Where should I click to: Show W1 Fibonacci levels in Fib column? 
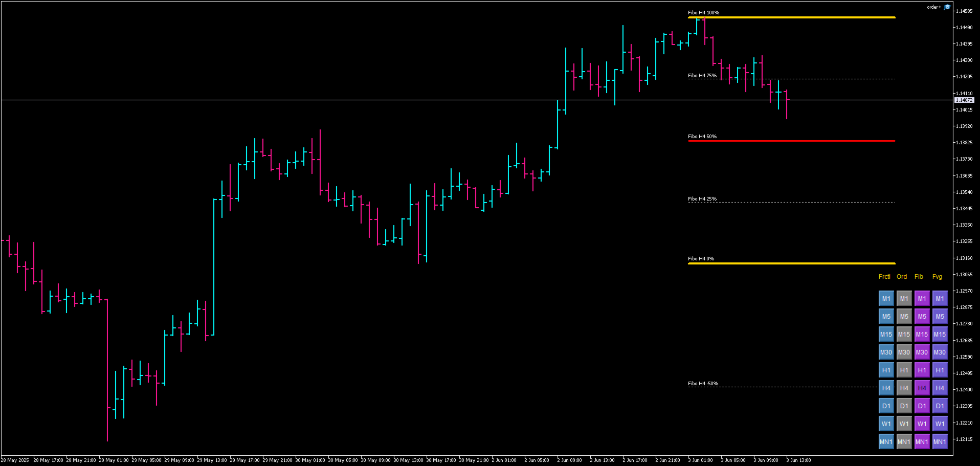[922, 424]
